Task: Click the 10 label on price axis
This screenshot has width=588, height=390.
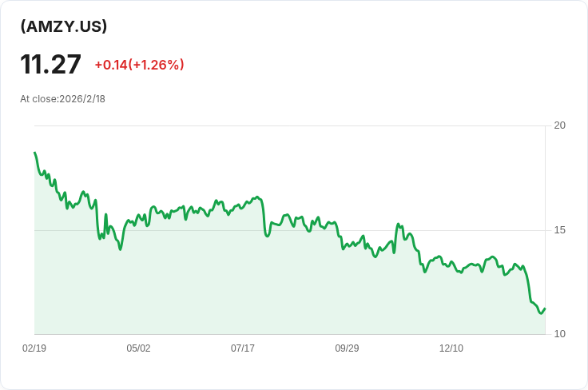Action: point(559,334)
